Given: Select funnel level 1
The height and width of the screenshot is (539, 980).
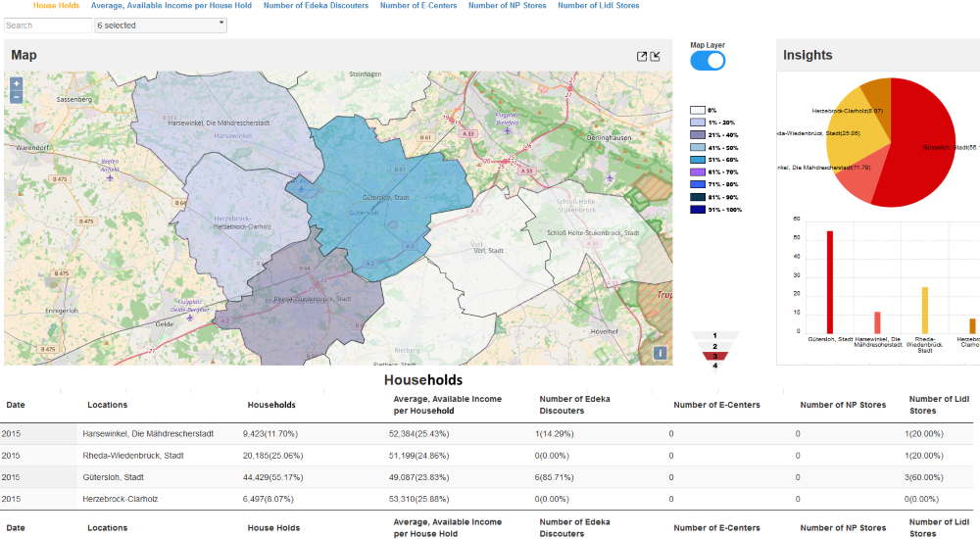Looking at the screenshot, I should pyautogui.click(x=715, y=336).
